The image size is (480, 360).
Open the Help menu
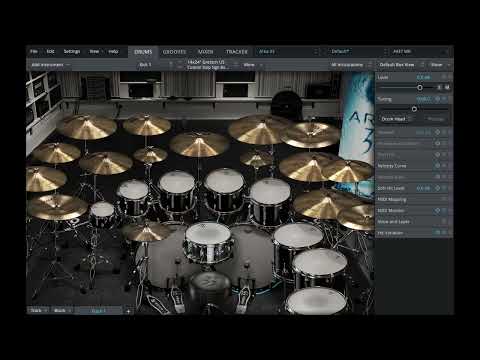tap(113, 51)
